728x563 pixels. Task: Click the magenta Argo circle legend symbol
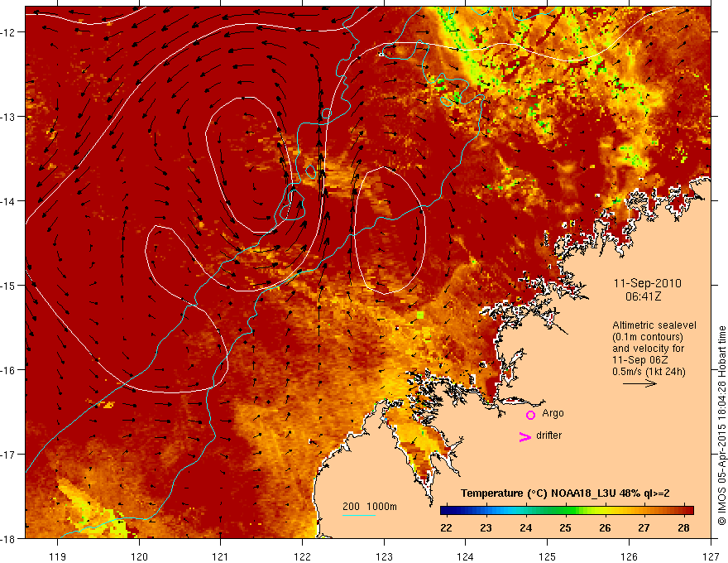(x=530, y=415)
